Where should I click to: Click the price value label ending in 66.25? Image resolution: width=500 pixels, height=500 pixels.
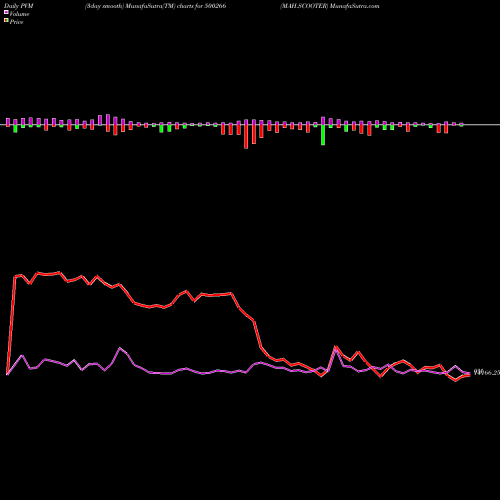point(487,373)
